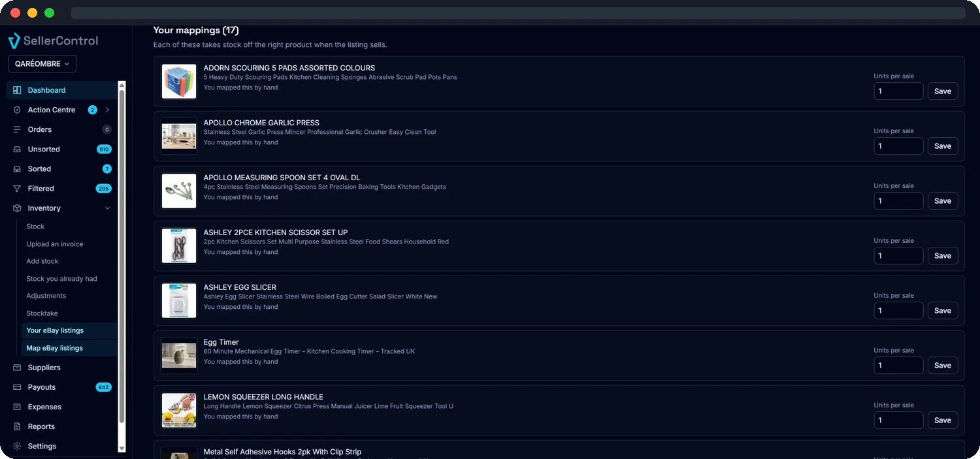The width and height of the screenshot is (980, 459).
Task: Open Settings in the sidebar
Action: (62, 446)
